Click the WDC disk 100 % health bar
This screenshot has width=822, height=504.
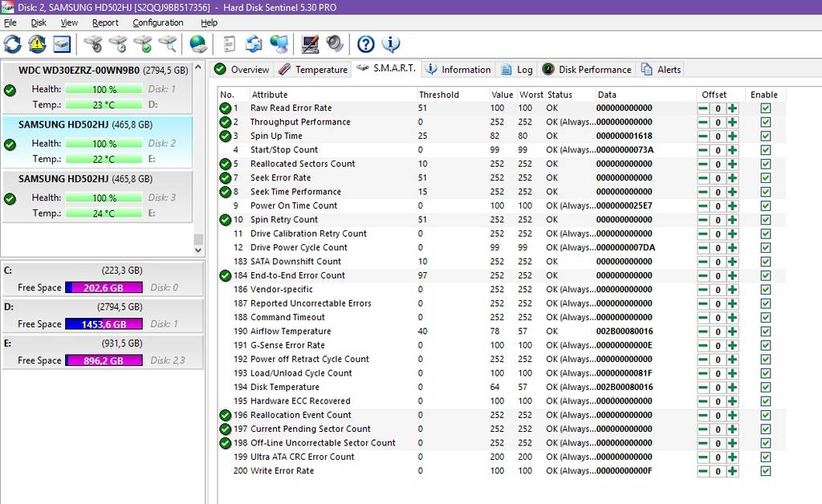pyautogui.click(x=104, y=90)
